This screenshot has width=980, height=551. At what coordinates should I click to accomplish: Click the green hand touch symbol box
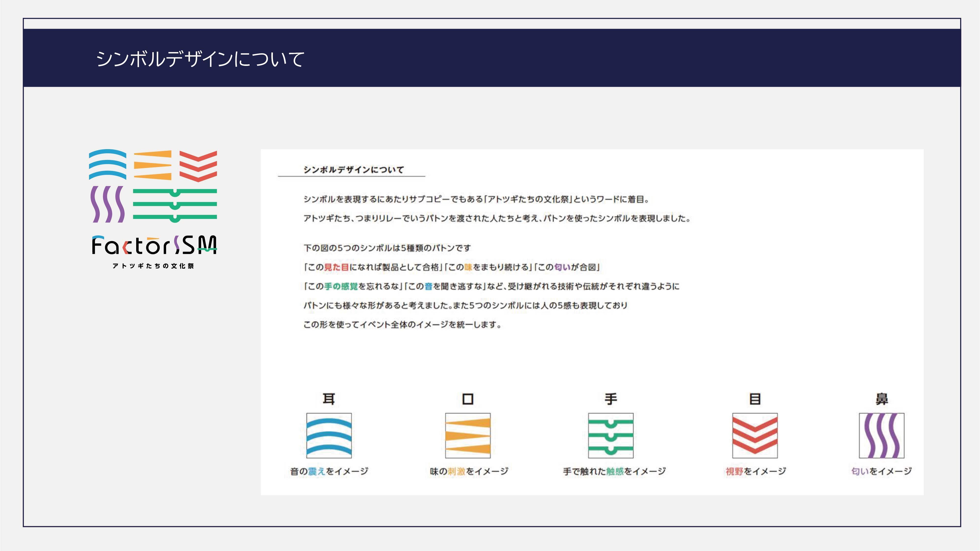point(611,435)
